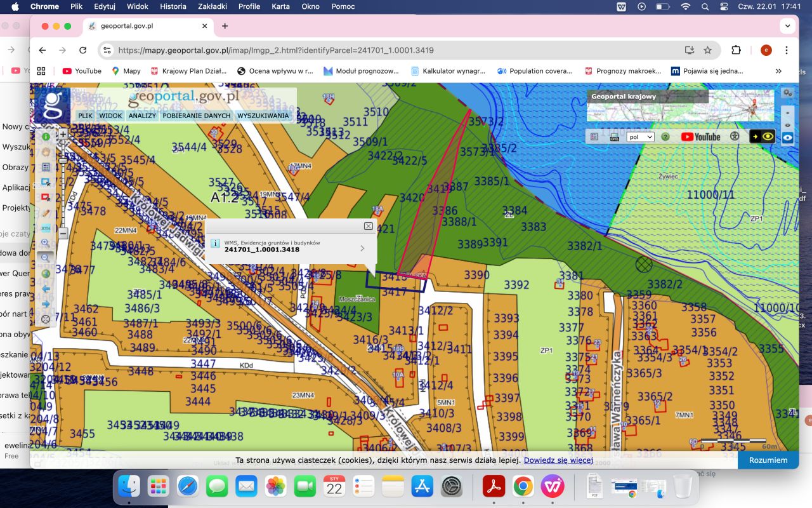Open the ANALIZY menu
Screen dimensions: 812x508
click(x=142, y=116)
